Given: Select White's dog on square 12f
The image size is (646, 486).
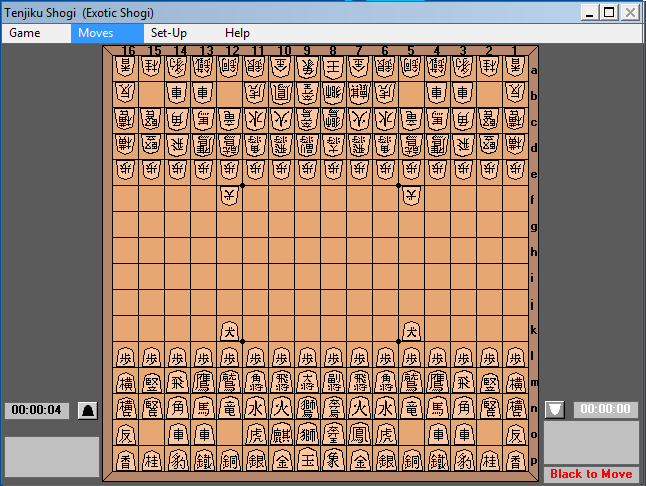Looking at the screenshot, I should [x=229, y=196].
